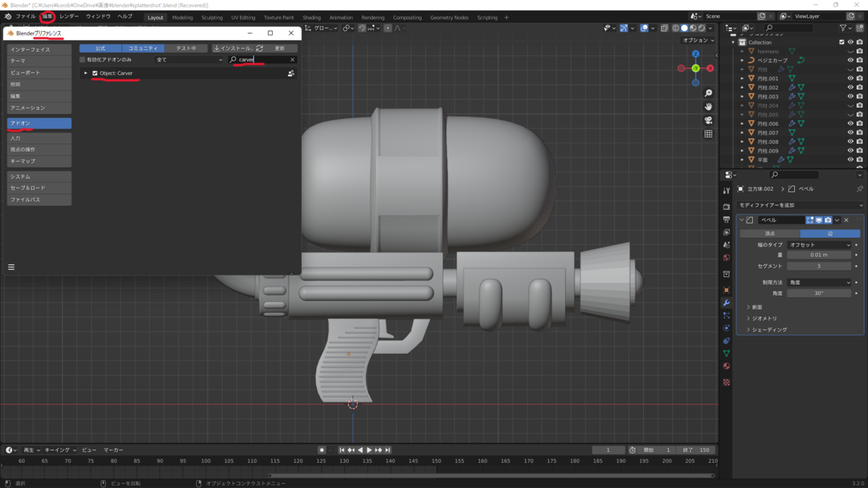Toggle bevel modifier render camera button
The width and height of the screenshot is (868, 488).
827,220
